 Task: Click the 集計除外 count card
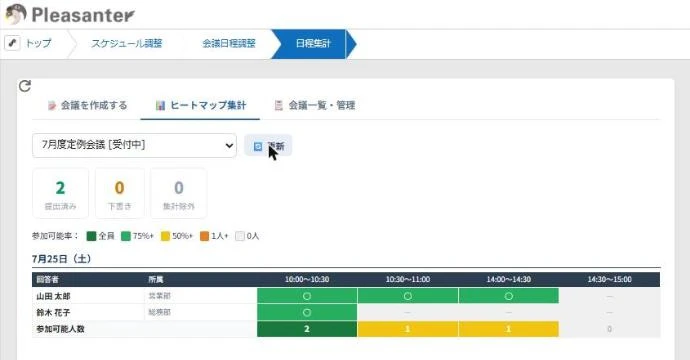click(179, 193)
